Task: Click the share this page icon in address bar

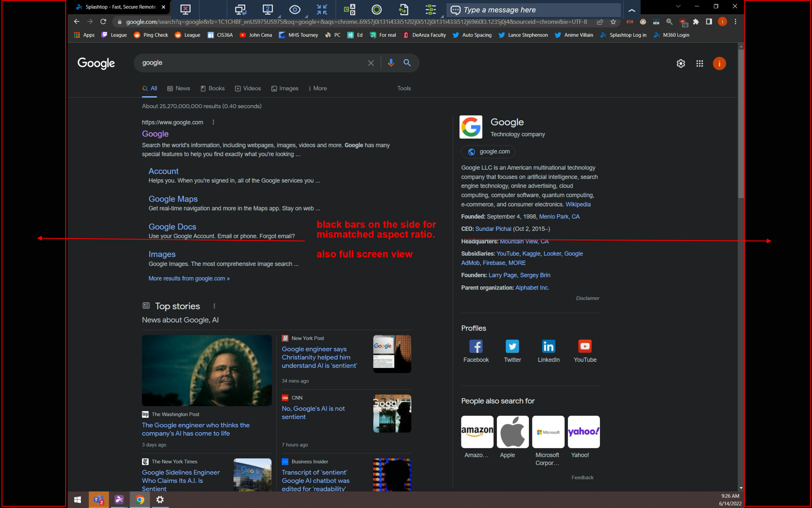Action: point(600,22)
